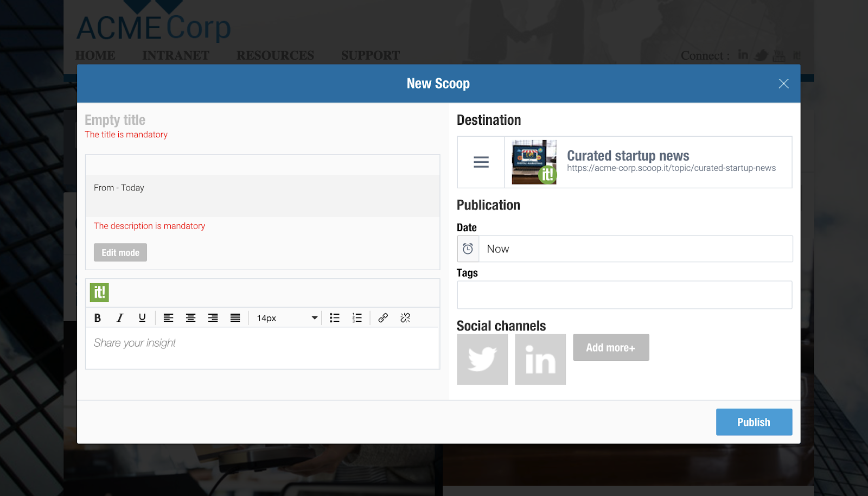Toggle the Twitter social channel
868x496 pixels.
pyautogui.click(x=482, y=359)
